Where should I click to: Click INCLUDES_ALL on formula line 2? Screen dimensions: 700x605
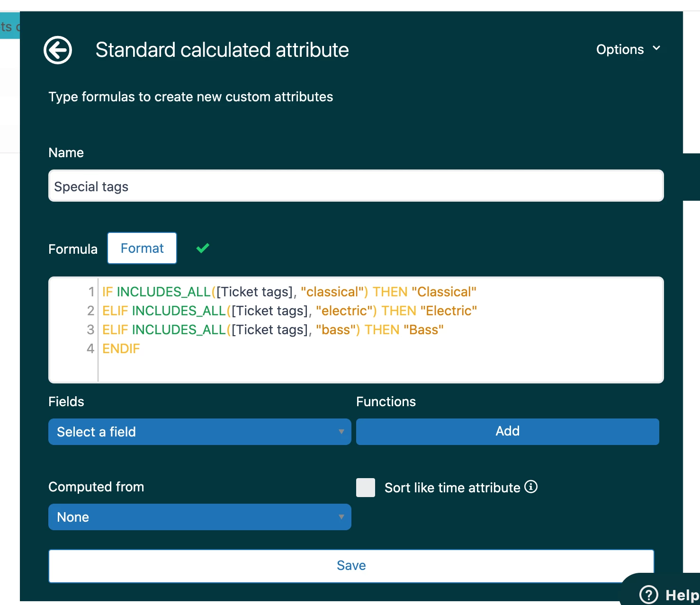click(179, 311)
